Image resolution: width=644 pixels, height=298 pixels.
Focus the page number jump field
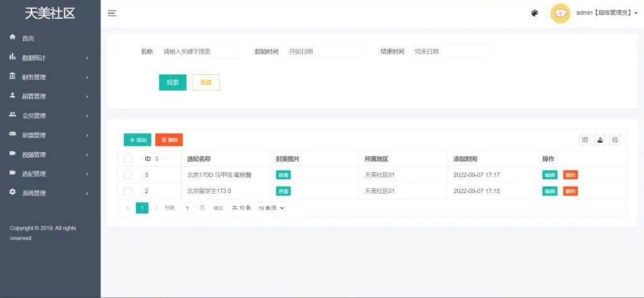[187, 208]
